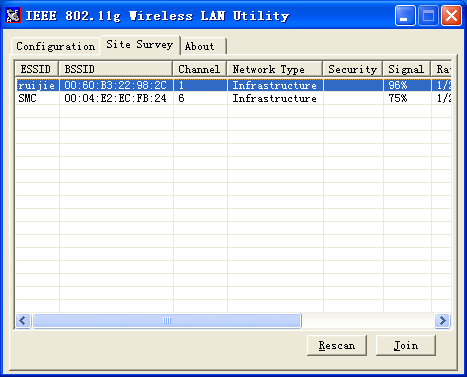Sort by the Network Type column header
The width and height of the screenshot is (467, 377).
tap(275, 69)
